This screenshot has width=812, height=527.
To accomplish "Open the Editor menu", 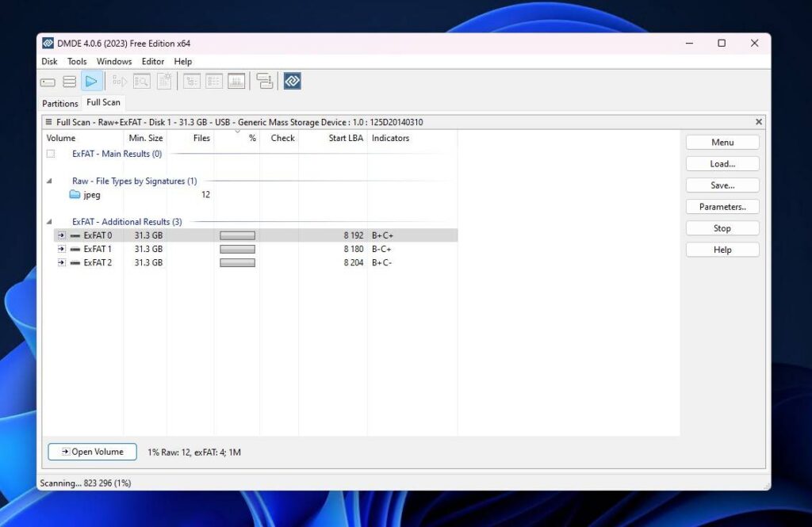I will click(153, 62).
